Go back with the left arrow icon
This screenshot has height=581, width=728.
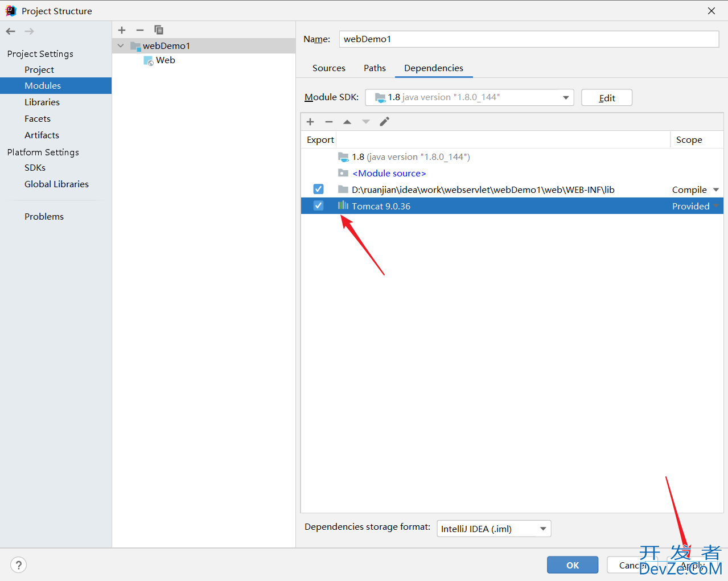click(11, 31)
